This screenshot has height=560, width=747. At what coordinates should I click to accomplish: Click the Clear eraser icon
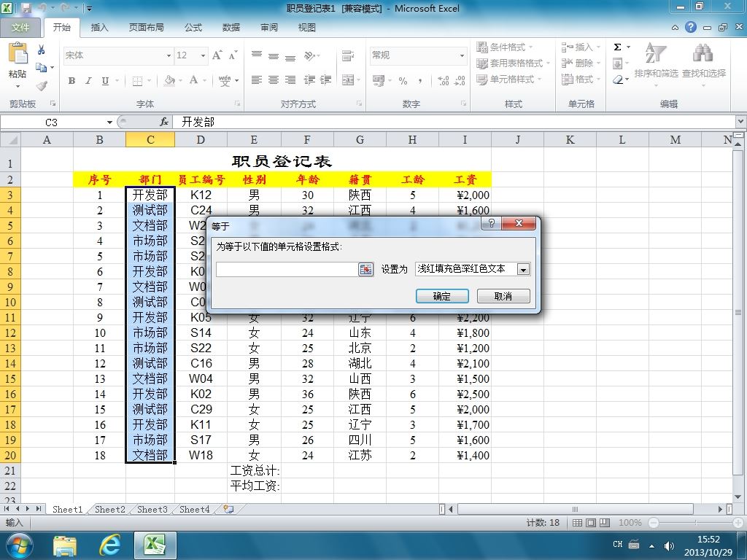[x=618, y=79]
